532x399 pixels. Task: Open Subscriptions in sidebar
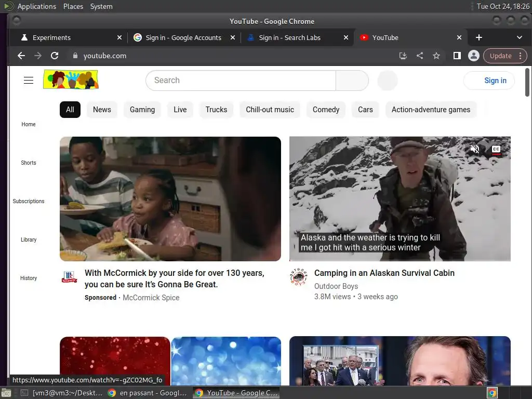pos(29,201)
